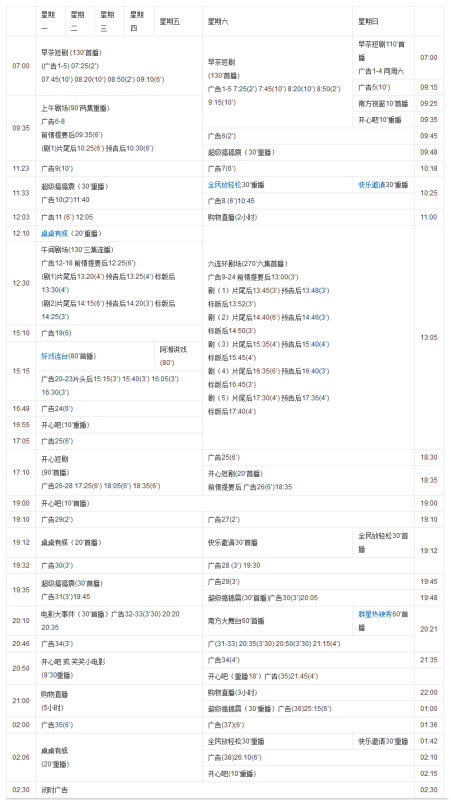The width and height of the screenshot is (451, 800).
Task: Click the 10:18 time cell
Action: point(429,168)
